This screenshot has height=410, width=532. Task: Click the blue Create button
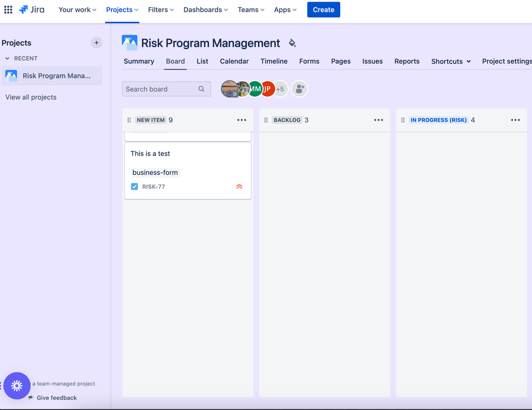click(x=323, y=10)
